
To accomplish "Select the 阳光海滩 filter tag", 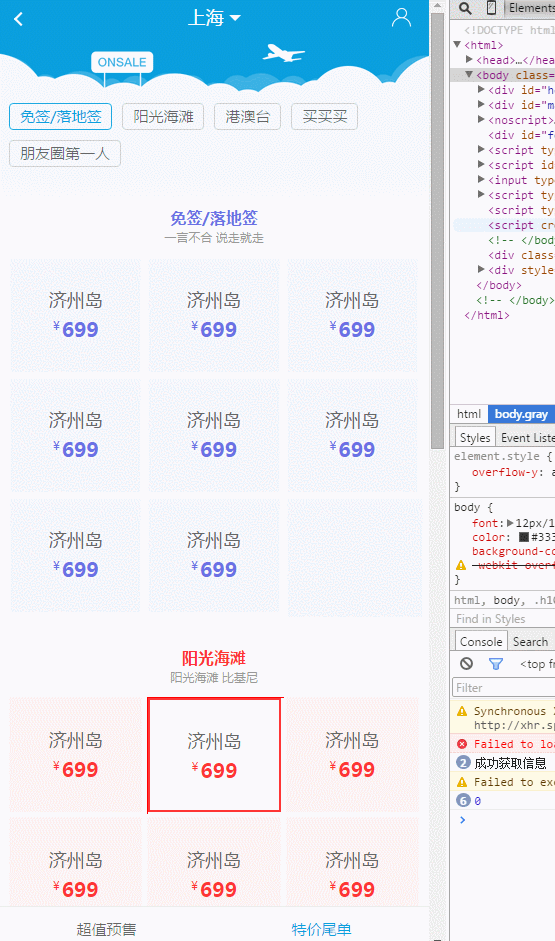I will click(163, 116).
